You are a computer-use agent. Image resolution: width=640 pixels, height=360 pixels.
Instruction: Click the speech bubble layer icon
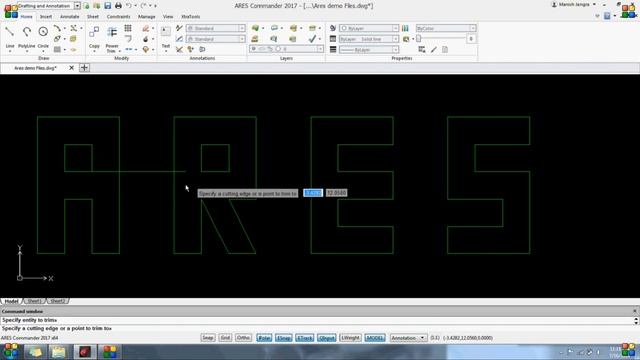point(274,28)
